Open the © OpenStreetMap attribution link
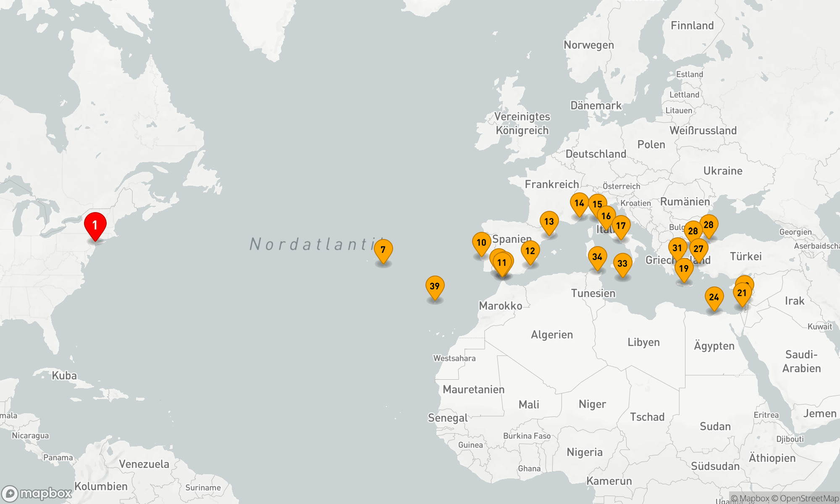The width and height of the screenshot is (840, 504). click(x=805, y=499)
